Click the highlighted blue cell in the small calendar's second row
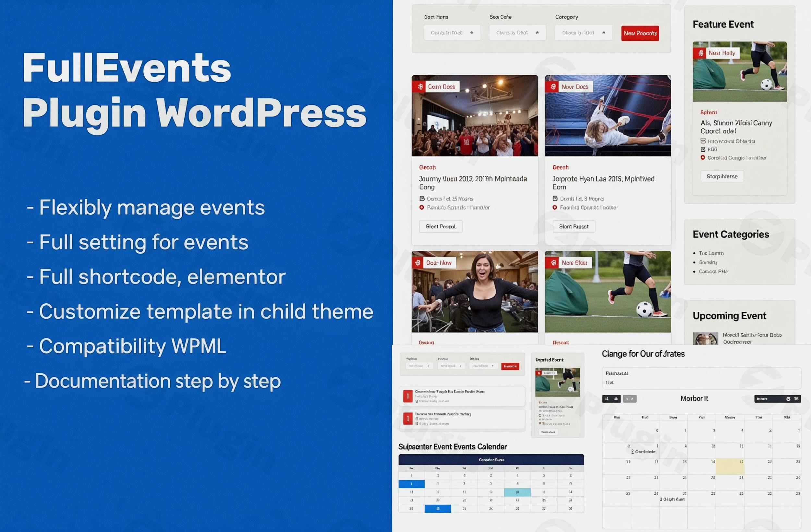Image resolution: width=811 pixels, height=532 pixels. (412, 484)
